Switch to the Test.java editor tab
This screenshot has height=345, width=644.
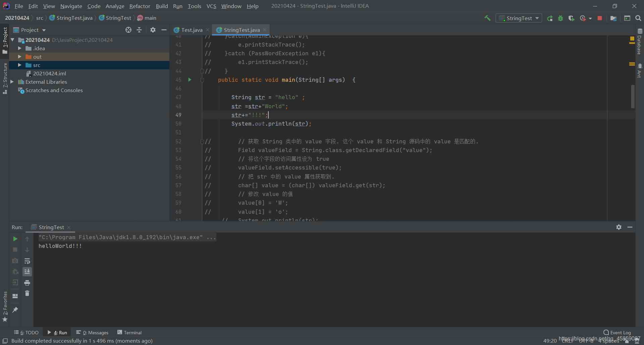(x=192, y=30)
